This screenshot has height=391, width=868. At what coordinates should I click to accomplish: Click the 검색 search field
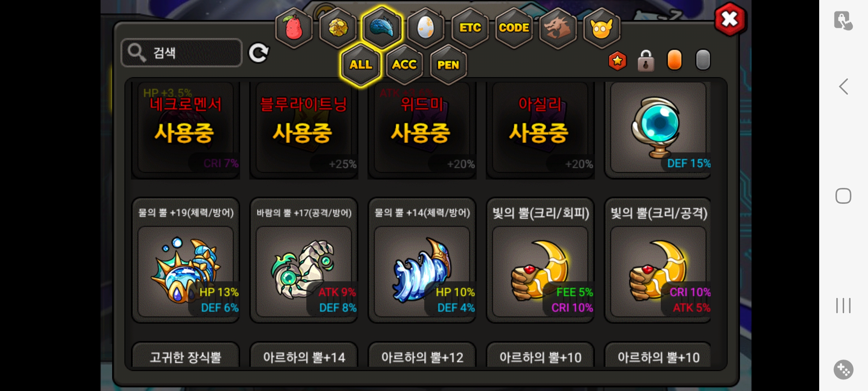pyautogui.click(x=182, y=53)
